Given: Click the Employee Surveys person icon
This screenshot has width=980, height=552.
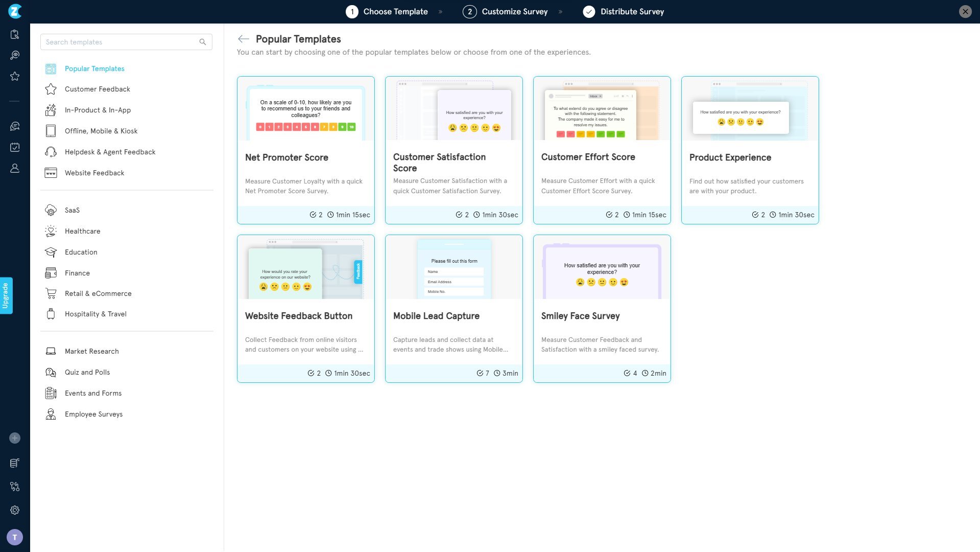Looking at the screenshot, I should pos(51,414).
